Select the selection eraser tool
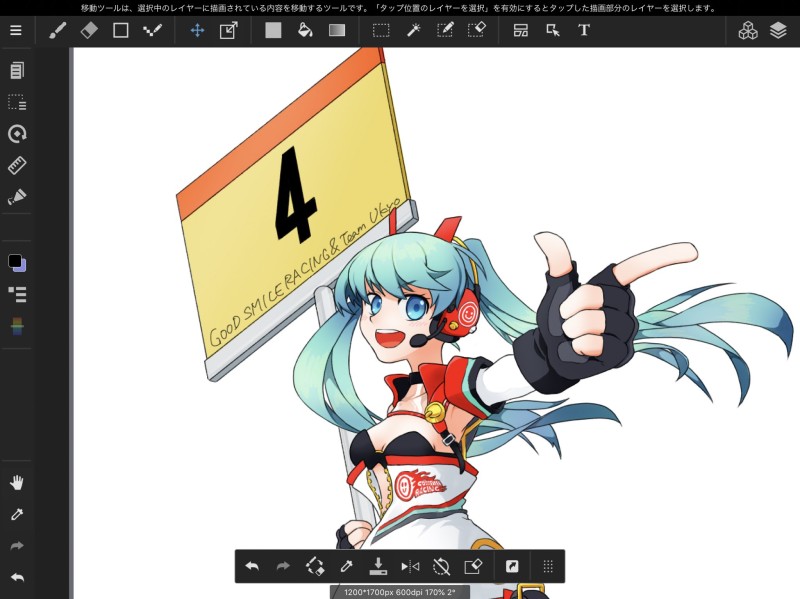This screenshot has height=599, width=800. click(x=477, y=31)
